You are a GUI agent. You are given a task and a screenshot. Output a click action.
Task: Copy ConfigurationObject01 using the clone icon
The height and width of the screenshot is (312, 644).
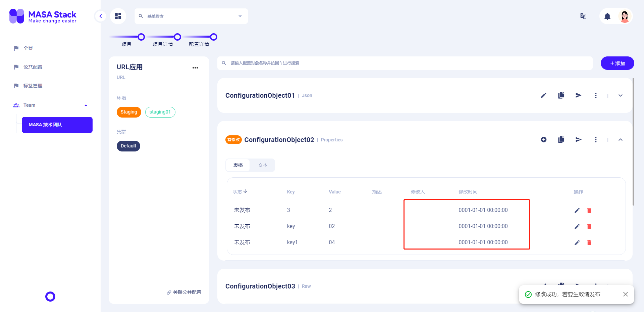[x=561, y=95]
